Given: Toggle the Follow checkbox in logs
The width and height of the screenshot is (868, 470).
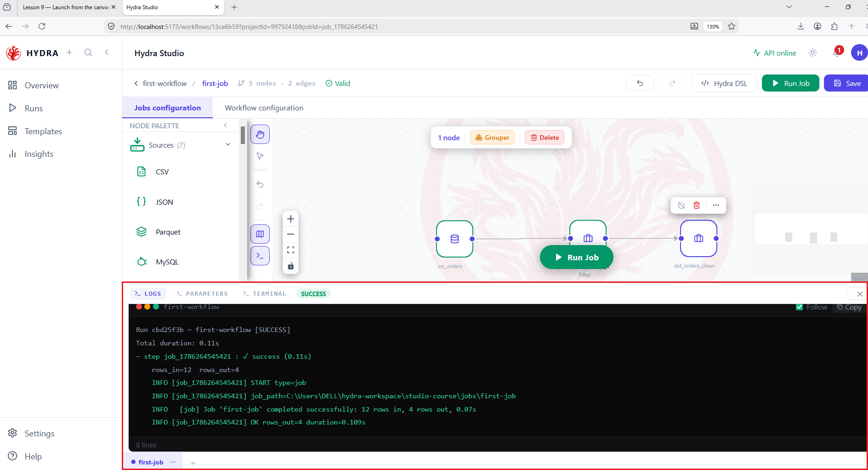Looking at the screenshot, I should tap(800, 307).
